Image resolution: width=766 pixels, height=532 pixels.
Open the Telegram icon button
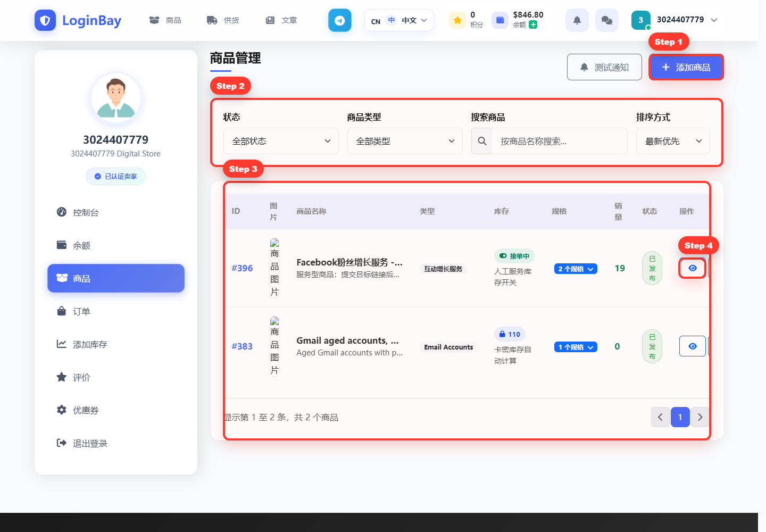pyautogui.click(x=340, y=20)
